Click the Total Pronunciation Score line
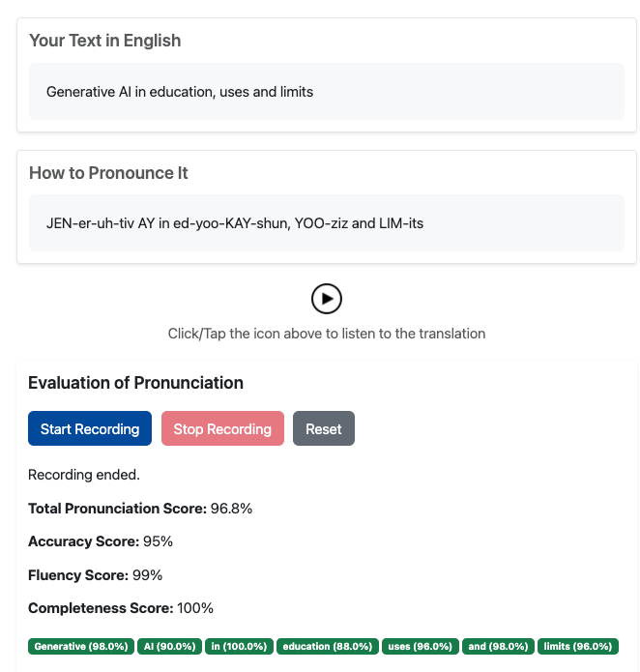Viewport: 640px width, 672px height. click(140, 509)
